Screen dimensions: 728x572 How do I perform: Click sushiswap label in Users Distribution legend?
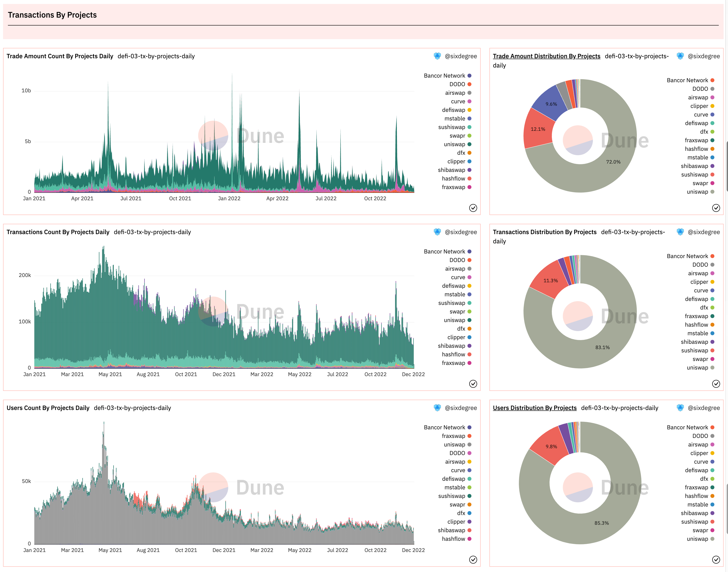tap(695, 522)
